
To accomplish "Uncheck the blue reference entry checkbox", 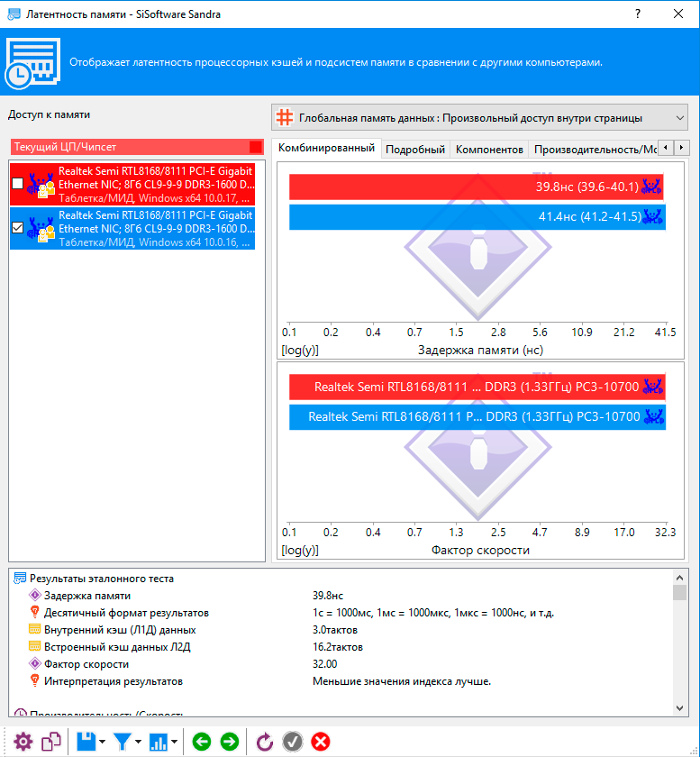I will point(18,229).
